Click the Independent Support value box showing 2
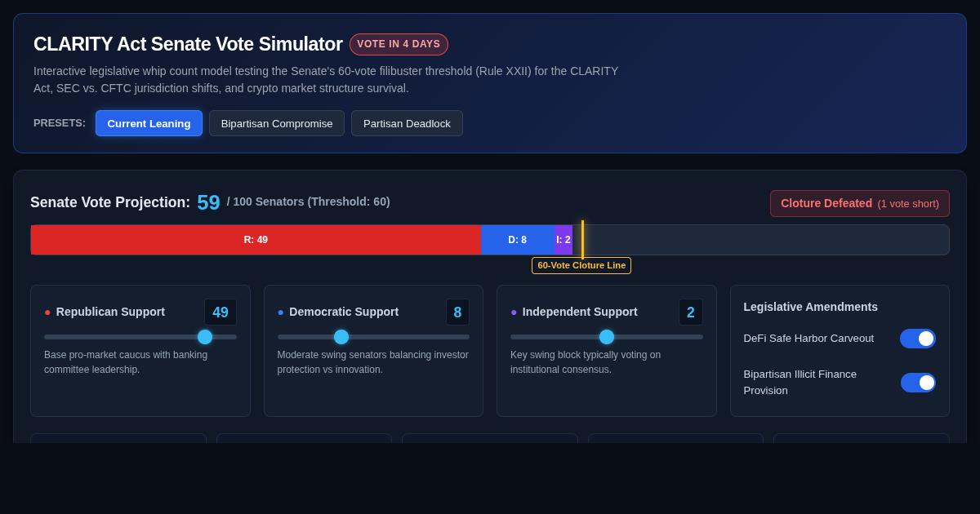The height and width of the screenshot is (514, 980). [x=691, y=312]
